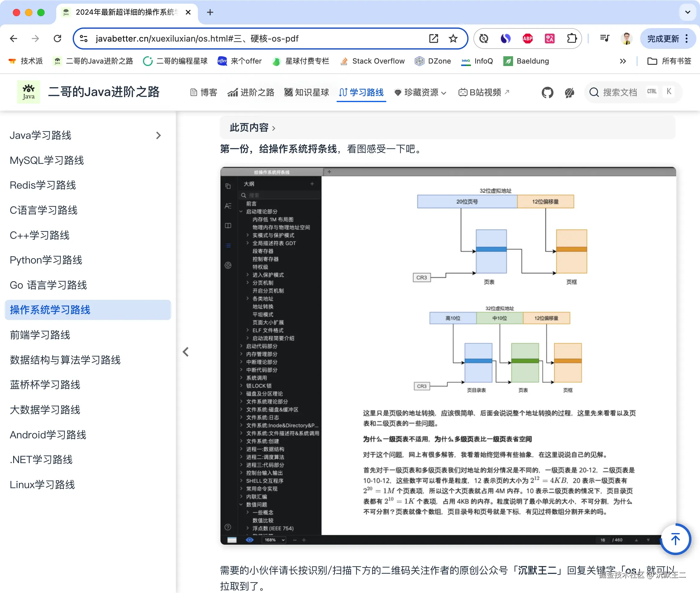This screenshot has width=700, height=593.
Task: Click the translate extension icon
Action: [549, 39]
